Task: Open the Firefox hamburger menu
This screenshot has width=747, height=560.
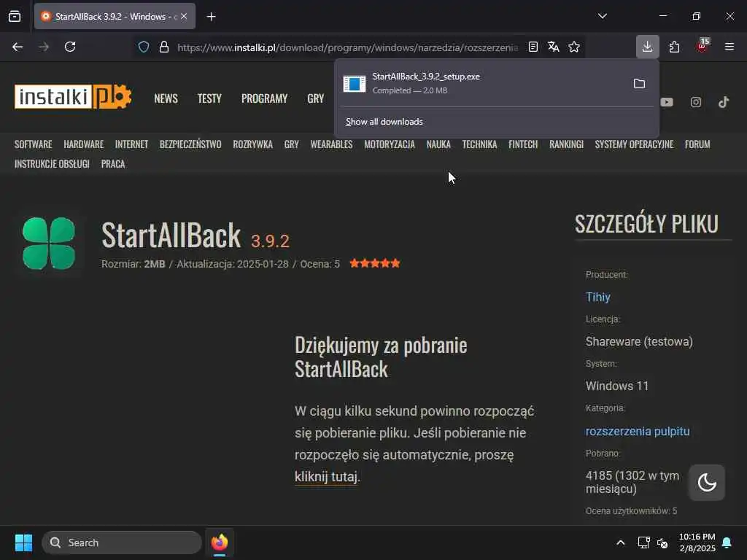Action: pyautogui.click(x=729, y=47)
